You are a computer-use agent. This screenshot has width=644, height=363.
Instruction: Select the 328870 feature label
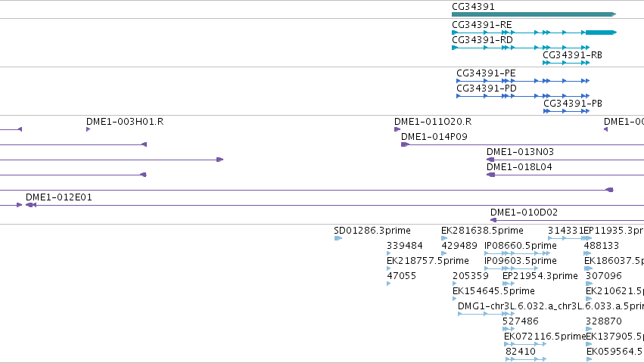coord(604,321)
